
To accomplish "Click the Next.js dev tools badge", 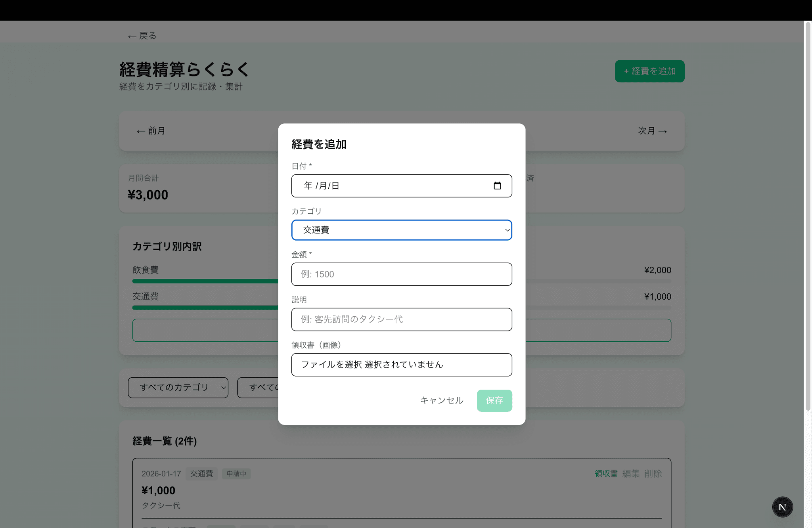I will (x=782, y=507).
